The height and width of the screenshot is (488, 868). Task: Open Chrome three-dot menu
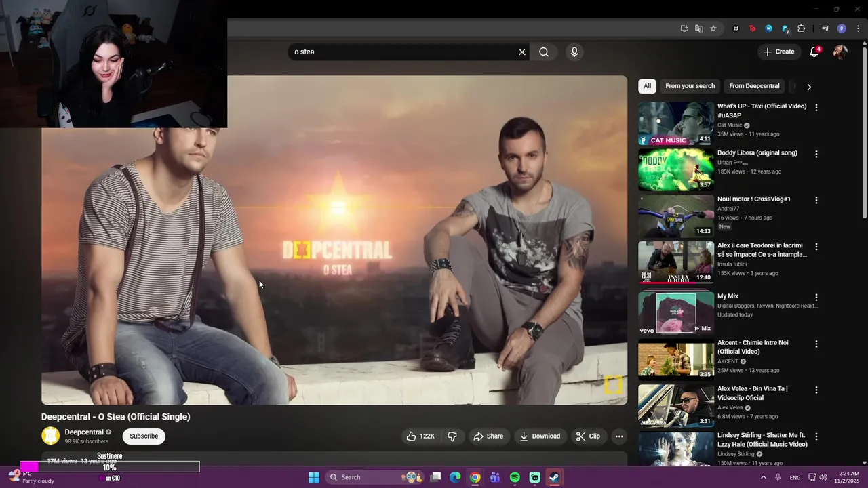(x=858, y=28)
